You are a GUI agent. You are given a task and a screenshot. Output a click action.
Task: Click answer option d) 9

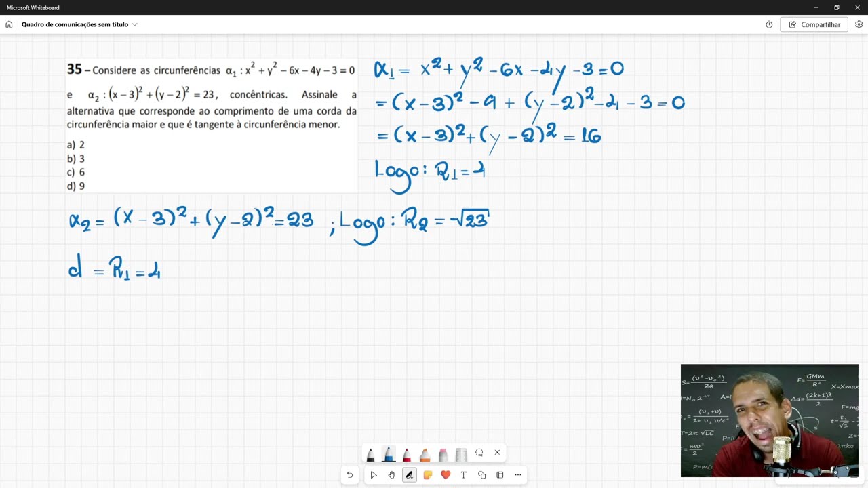tap(76, 186)
